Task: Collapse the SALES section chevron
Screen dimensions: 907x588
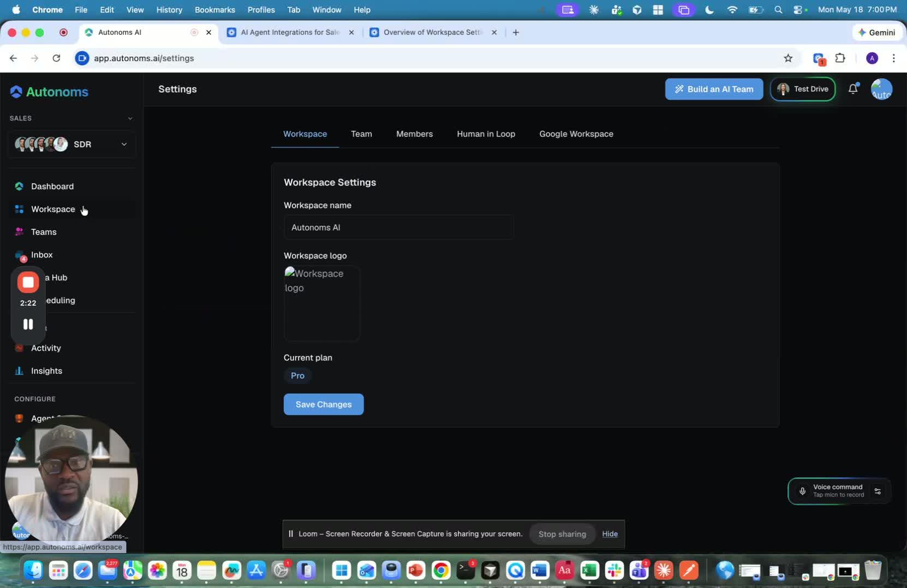Action: (x=130, y=118)
